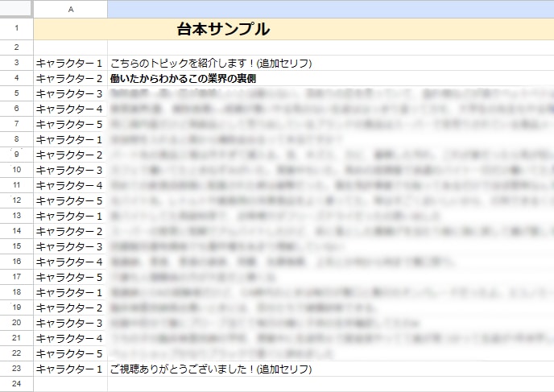Select row header 7
The height and width of the screenshot is (392, 554).
tap(17, 124)
